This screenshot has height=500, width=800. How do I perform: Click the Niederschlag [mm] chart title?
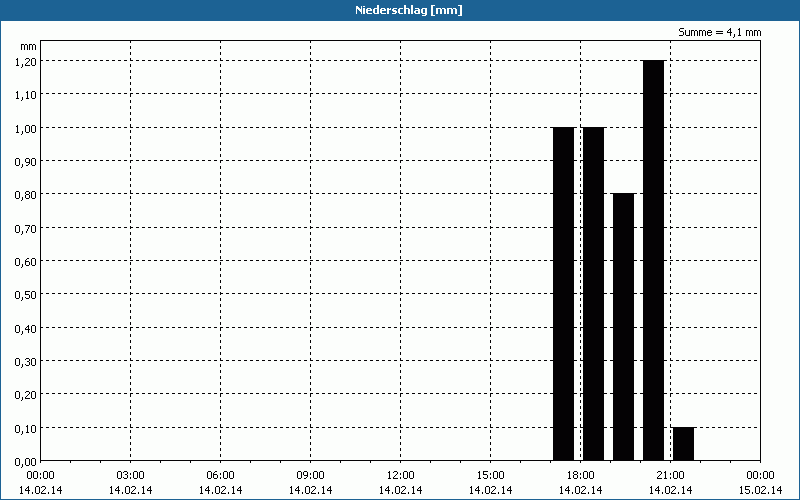(409, 10)
